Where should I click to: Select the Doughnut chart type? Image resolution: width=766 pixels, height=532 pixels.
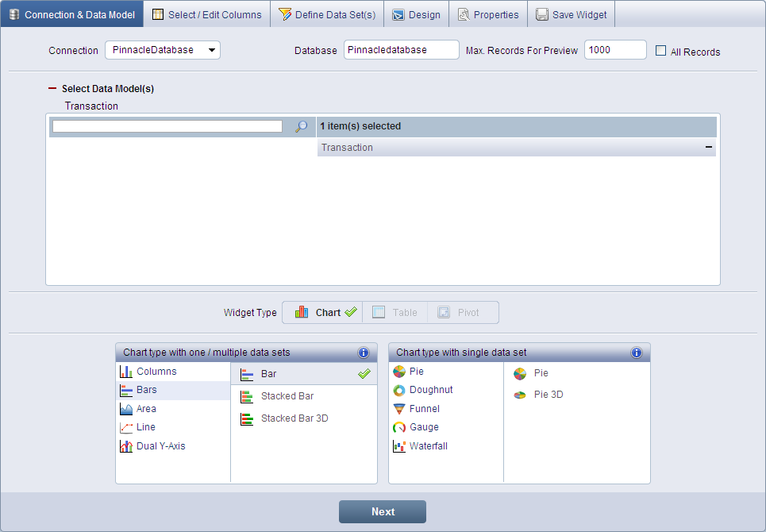tap(430, 390)
